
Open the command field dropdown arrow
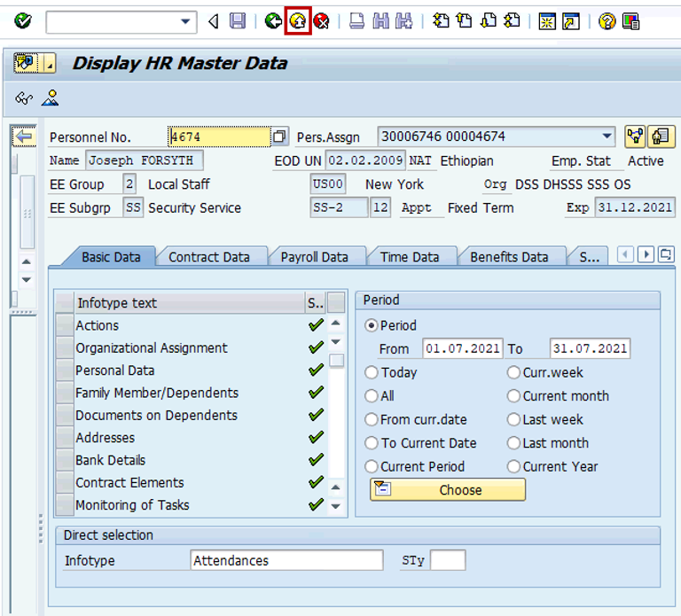(186, 21)
